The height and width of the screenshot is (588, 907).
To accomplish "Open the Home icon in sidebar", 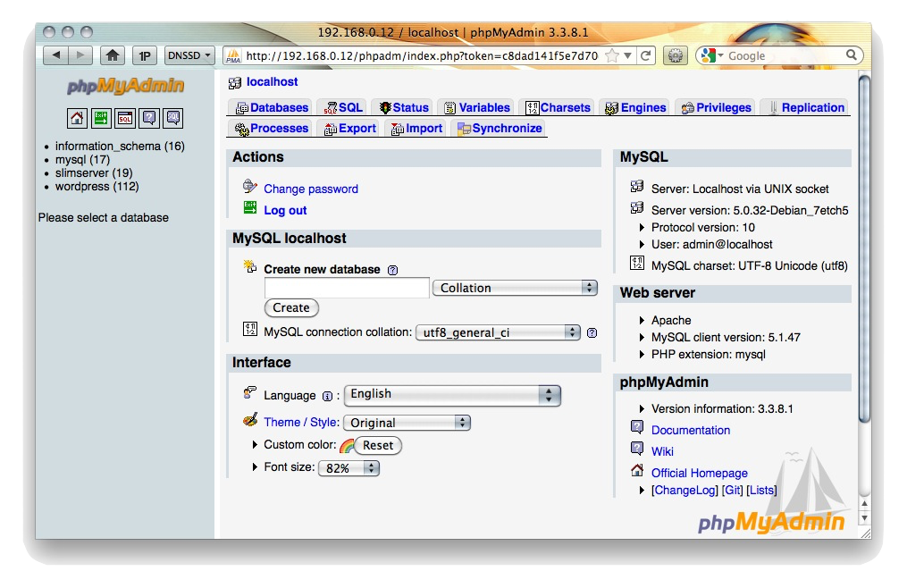I will pos(76,118).
